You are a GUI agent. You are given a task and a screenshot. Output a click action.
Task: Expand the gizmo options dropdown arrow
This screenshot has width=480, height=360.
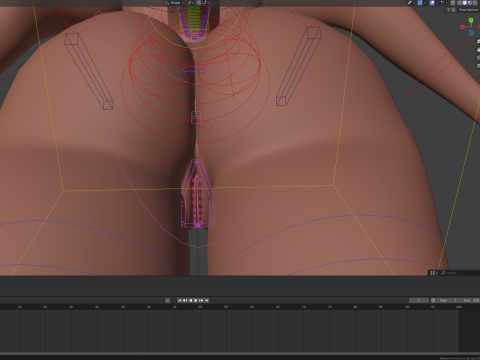(x=425, y=3)
